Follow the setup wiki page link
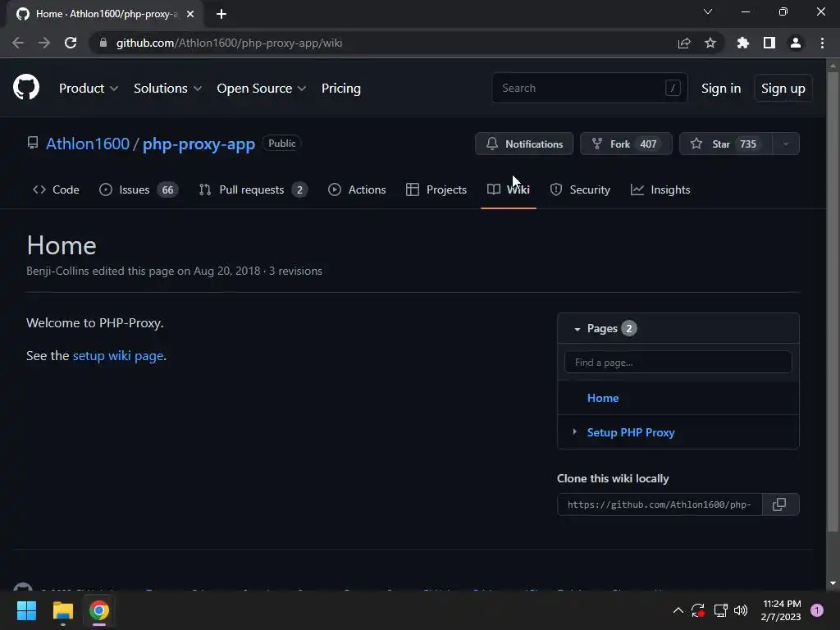 point(118,356)
